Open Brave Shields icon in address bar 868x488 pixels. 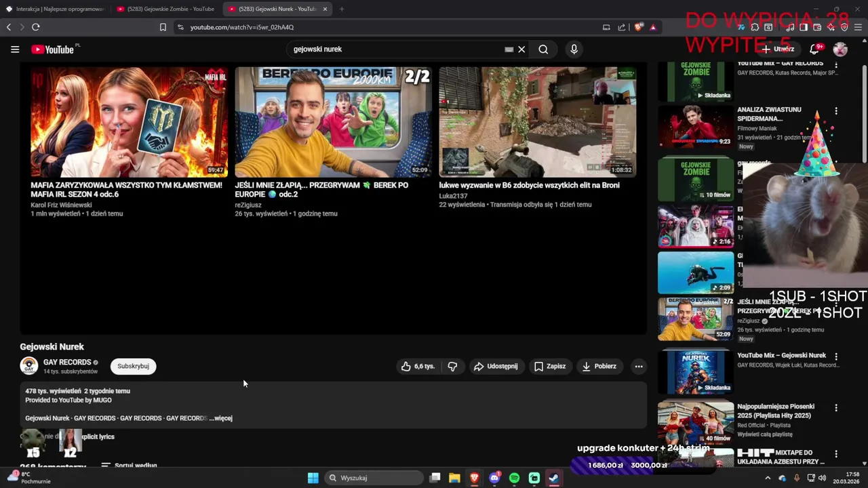click(x=638, y=27)
